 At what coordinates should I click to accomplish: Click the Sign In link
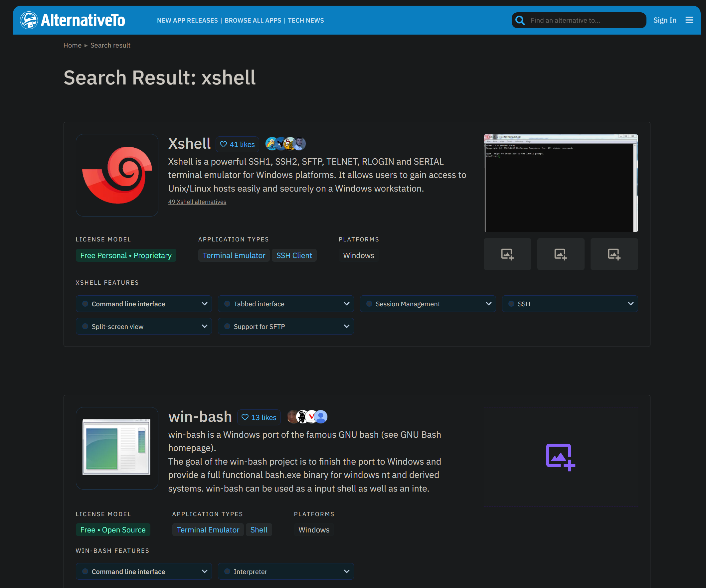pyautogui.click(x=664, y=20)
